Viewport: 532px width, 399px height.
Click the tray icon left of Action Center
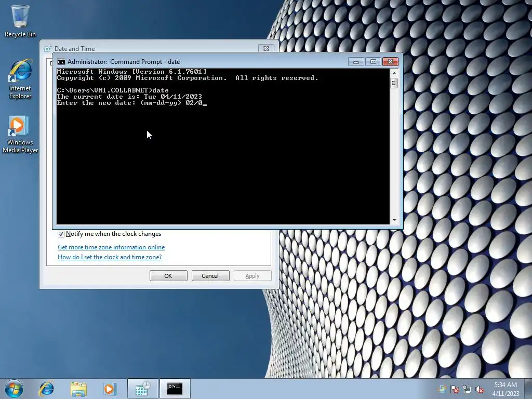tap(442, 390)
